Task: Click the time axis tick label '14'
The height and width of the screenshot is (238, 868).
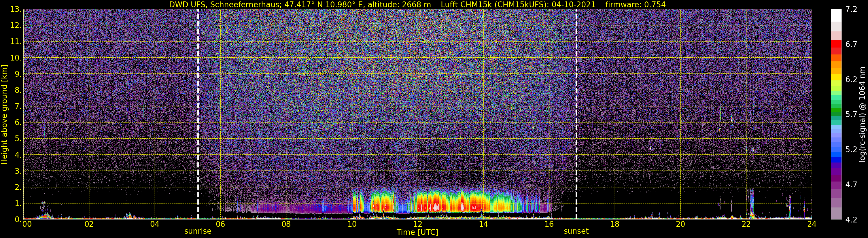Action: 483,224
